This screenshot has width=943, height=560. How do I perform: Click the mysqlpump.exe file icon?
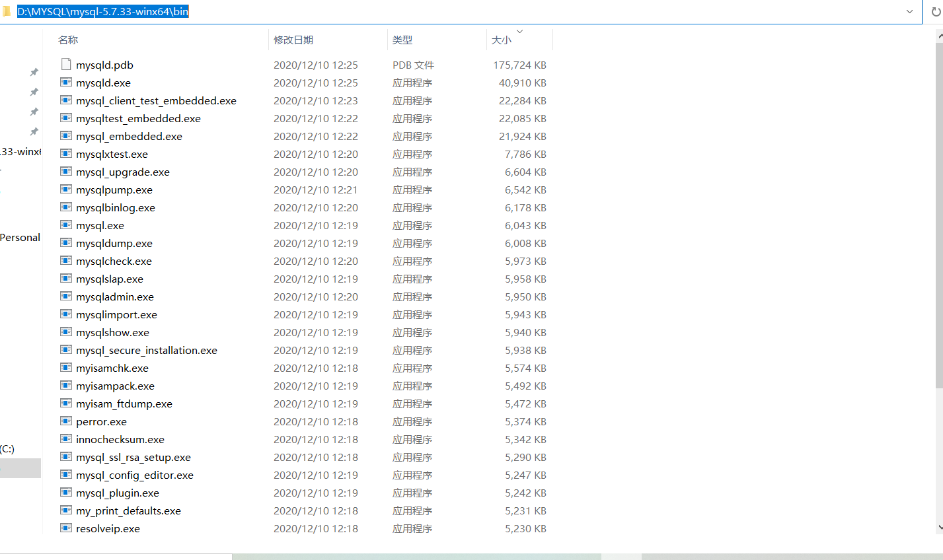(x=66, y=189)
